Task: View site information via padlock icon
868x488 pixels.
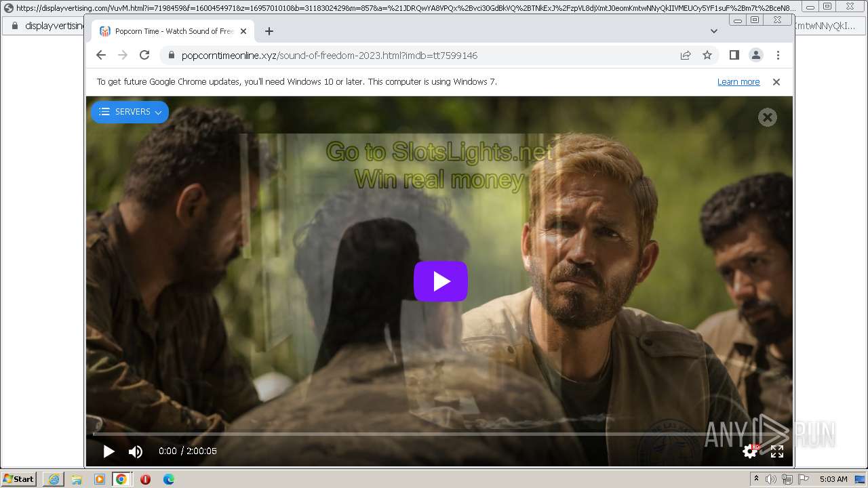Action: click(171, 56)
